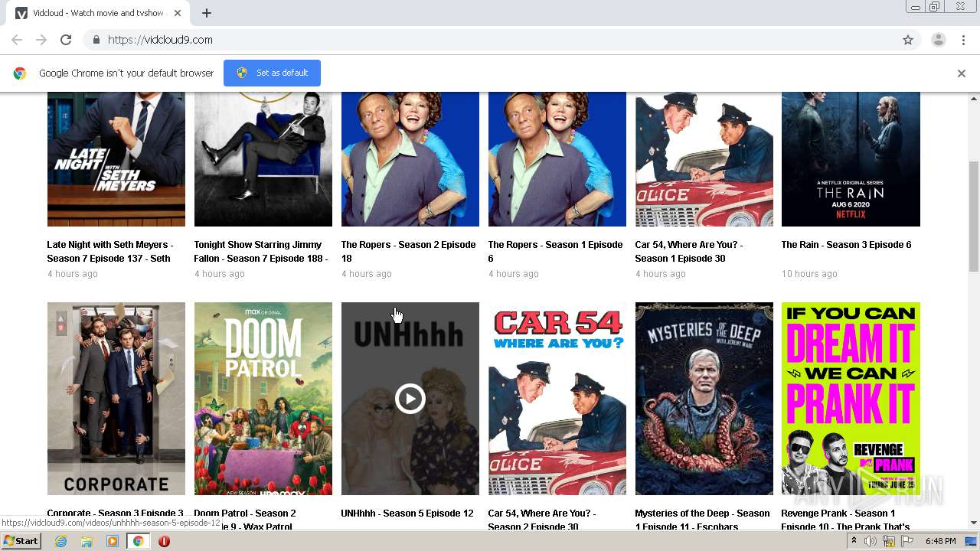Image resolution: width=980 pixels, height=551 pixels.
Task: Open The Ropers Season 1 Episode 6 poster
Action: click(x=557, y=159)
